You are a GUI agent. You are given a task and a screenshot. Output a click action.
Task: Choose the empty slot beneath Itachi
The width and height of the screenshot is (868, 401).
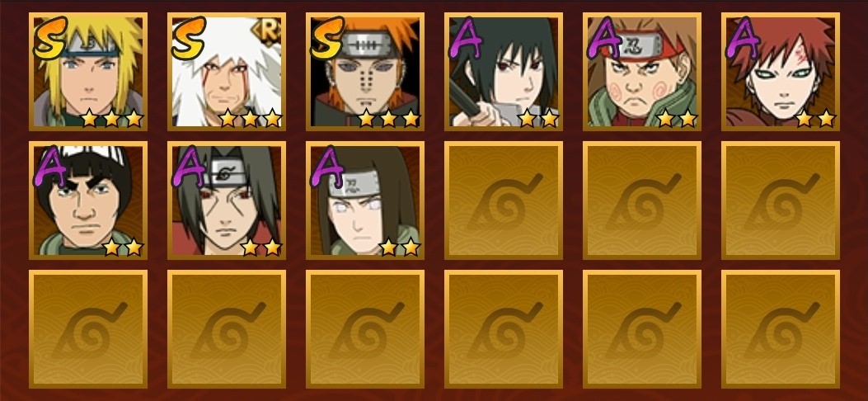point(227,328)
